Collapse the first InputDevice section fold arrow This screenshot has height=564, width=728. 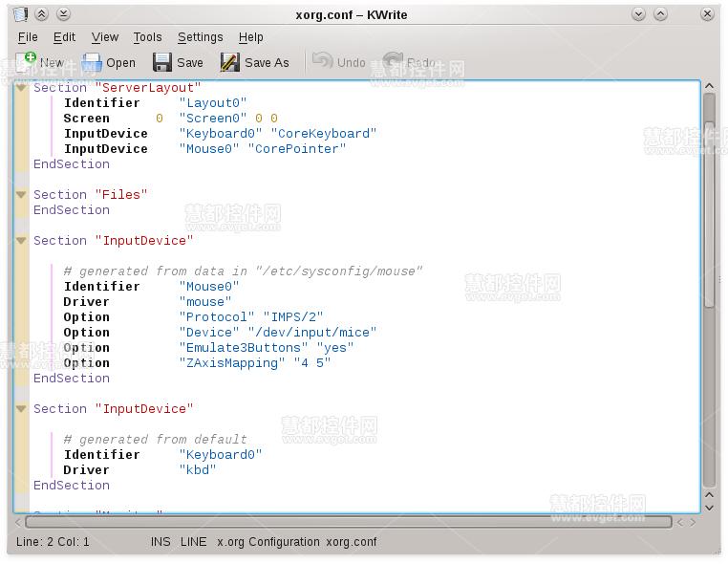click(21, 241)
